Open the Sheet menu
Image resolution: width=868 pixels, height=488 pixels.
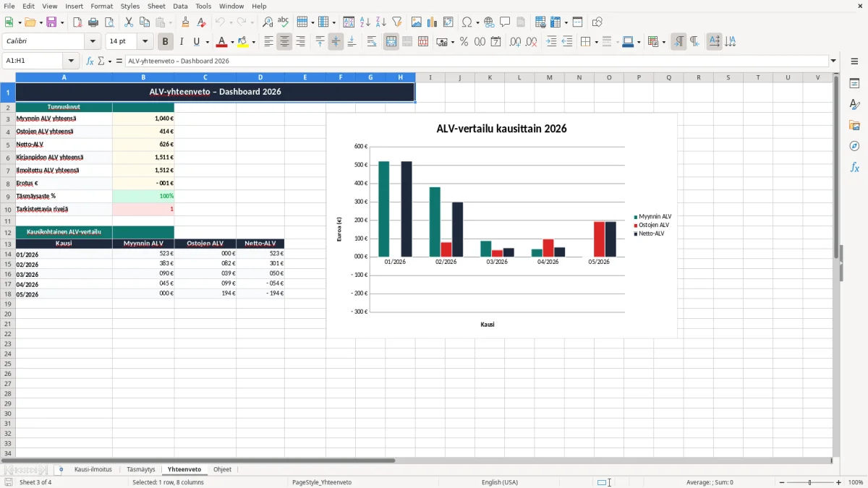click(x=156, y=6)
